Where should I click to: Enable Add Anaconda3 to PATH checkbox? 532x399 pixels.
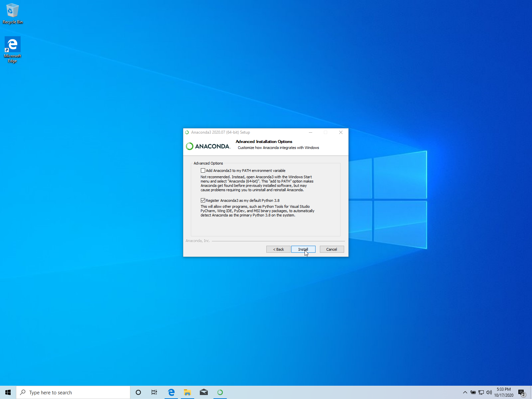[x=203, y=171]
